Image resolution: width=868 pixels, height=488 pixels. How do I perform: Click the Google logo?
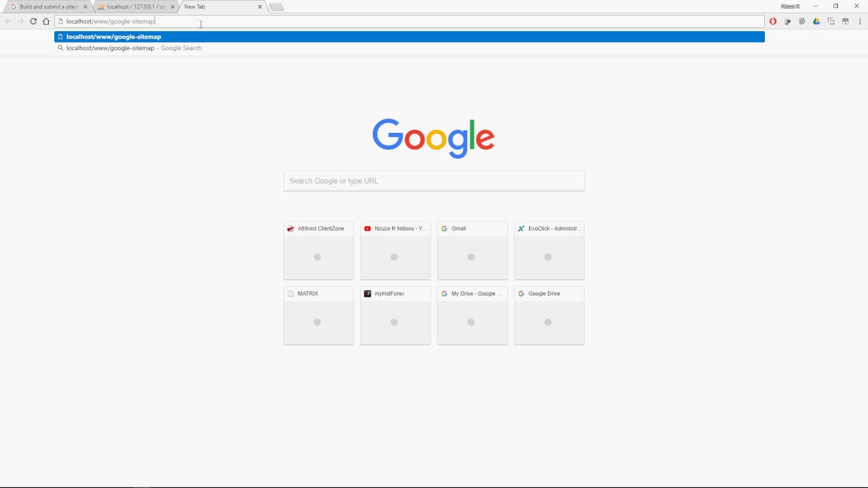pyautogui.click(x=433, y=138)
